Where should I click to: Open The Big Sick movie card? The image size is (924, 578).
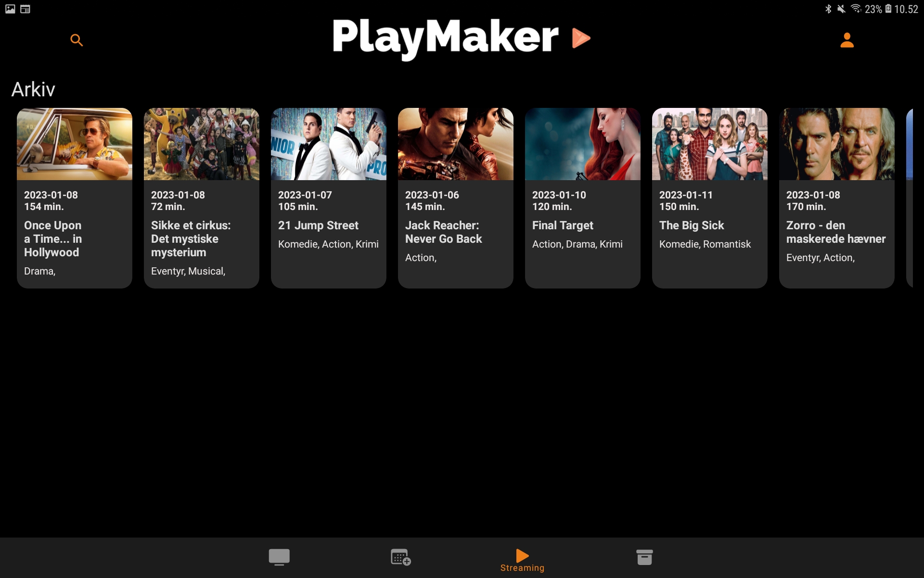[x=709, y=197]
